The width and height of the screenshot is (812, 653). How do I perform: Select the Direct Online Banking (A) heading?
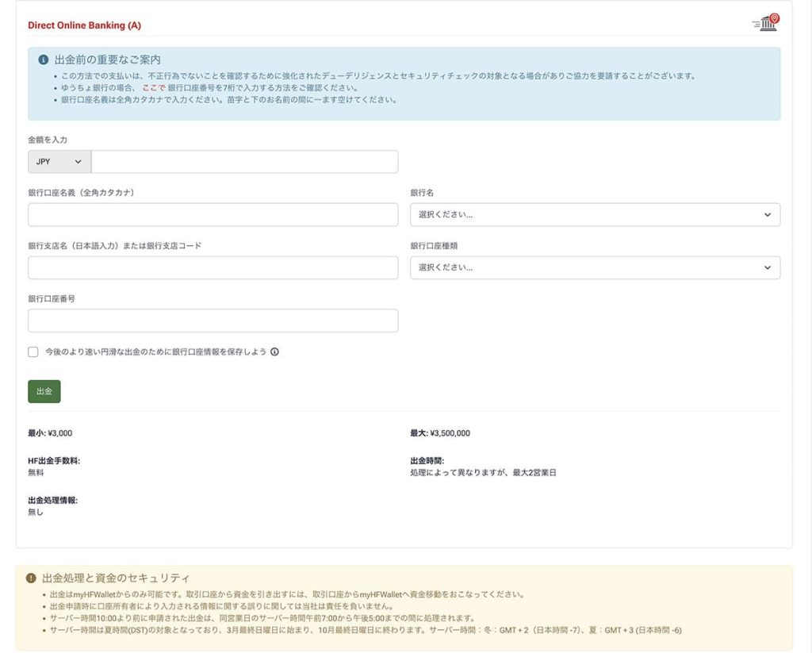pos(84,25)
